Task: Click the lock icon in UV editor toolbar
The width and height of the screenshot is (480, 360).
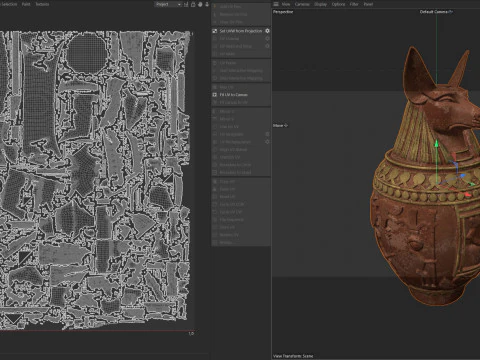Action: click(193, 4)
